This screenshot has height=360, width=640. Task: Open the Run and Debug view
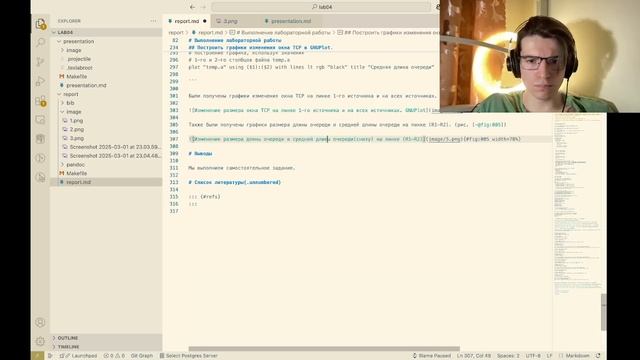[40, 81]
